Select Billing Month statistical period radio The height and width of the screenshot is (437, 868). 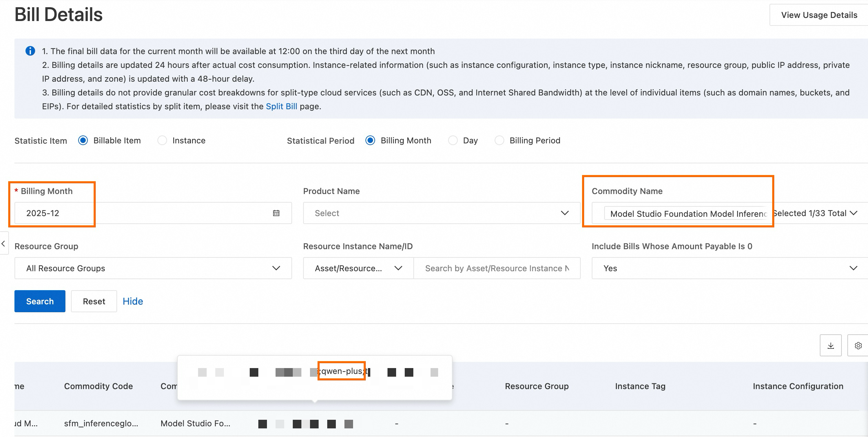click(x=370, y=141)
